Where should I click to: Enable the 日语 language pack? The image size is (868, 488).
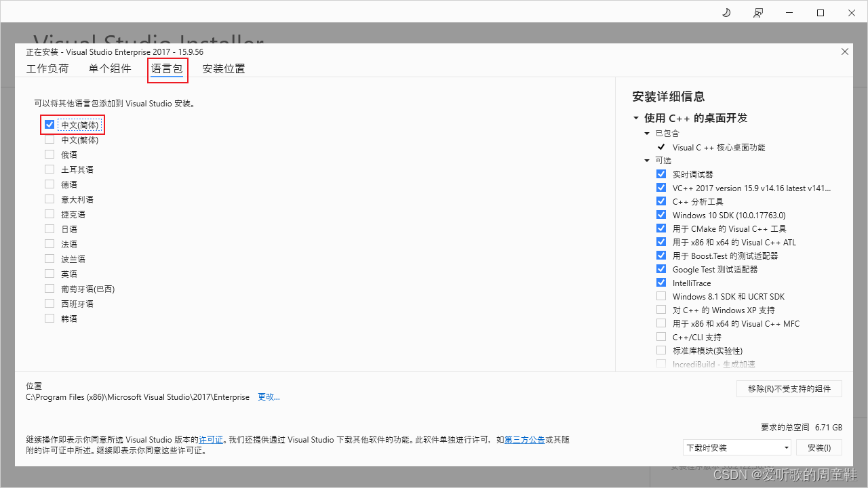(x=49, y=228)
